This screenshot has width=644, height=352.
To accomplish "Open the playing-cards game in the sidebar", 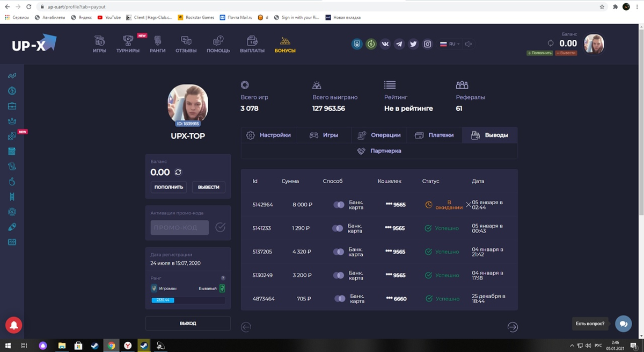I will coord(12,167).
